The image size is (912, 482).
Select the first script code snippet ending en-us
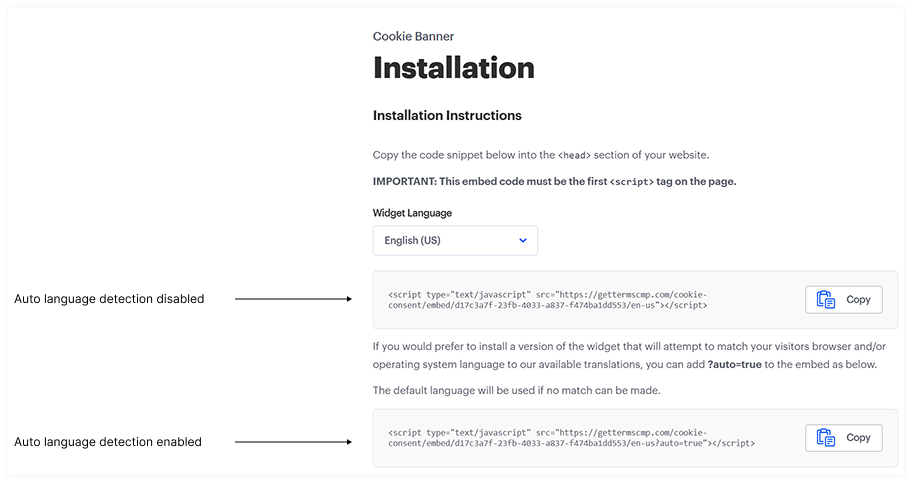[548, 300]
